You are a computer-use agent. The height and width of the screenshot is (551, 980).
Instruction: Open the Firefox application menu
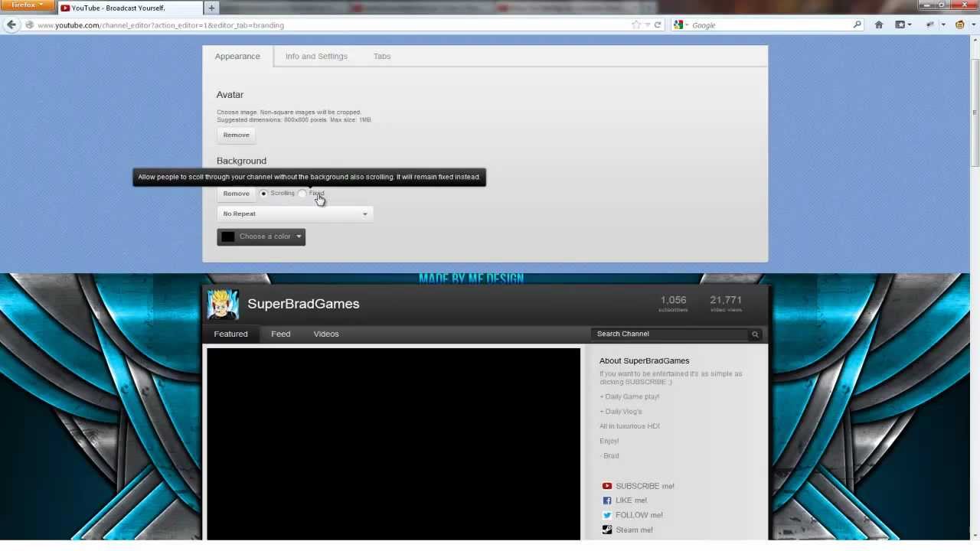[x=28, y=5]
